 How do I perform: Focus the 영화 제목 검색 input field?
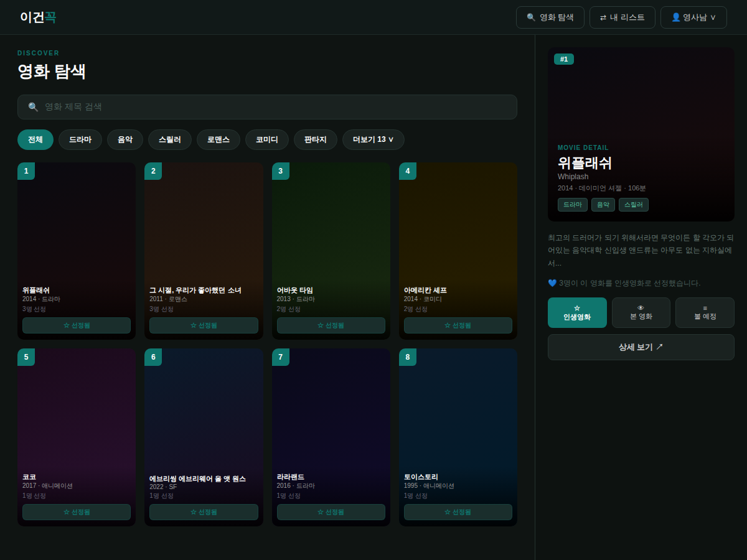pos(267,107)
